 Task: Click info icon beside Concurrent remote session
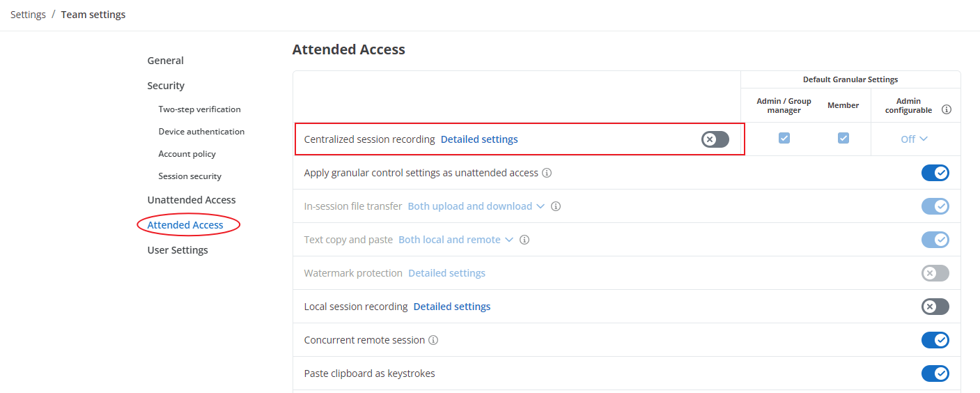click(433, 340)
